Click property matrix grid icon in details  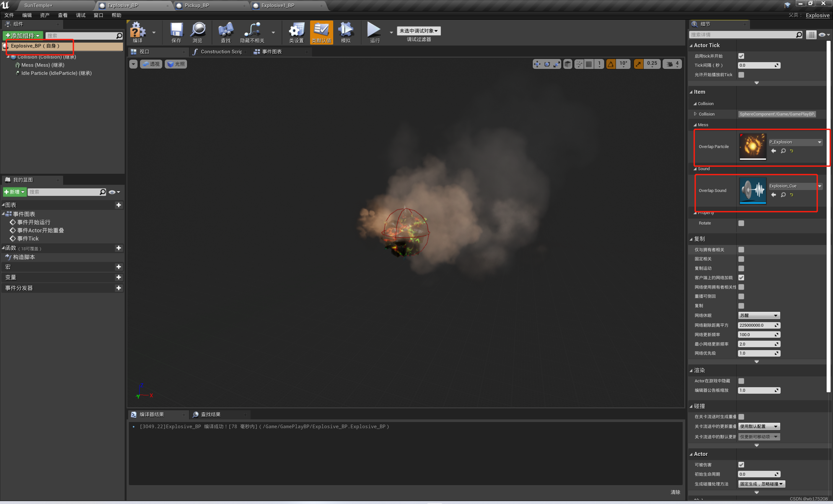click(x=812, y=35)
